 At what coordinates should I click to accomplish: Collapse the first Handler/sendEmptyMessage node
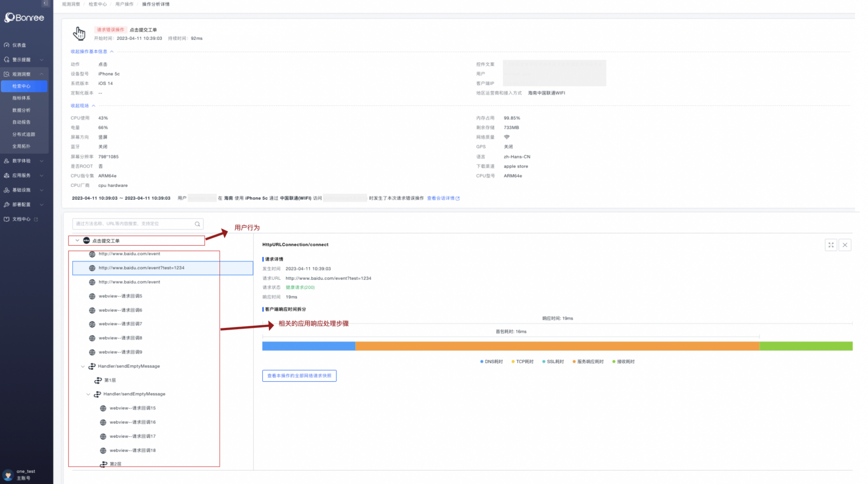pyautogui.click(x=83, y=366)
